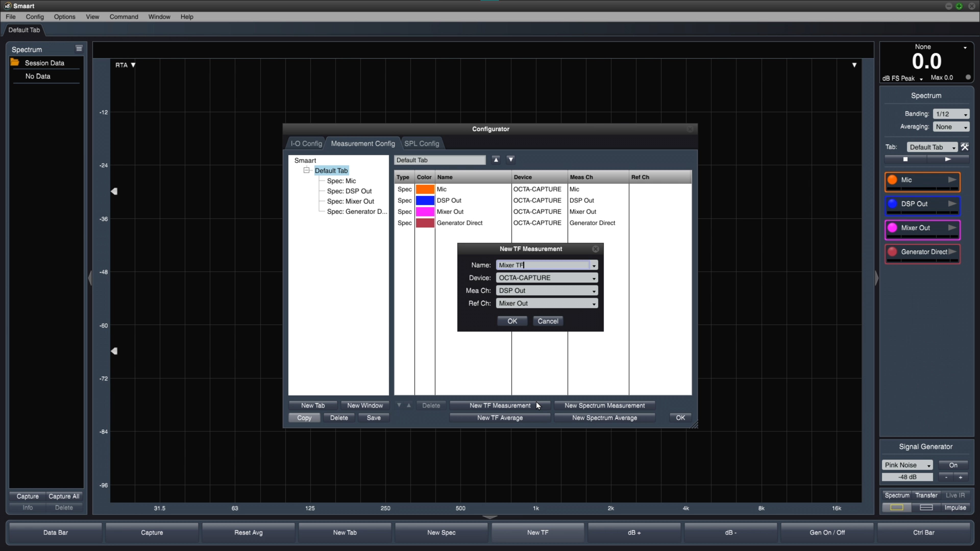The height and width of the screenshot is (551, 980).
Task: Switch to Impulse mode
Action: click(955, 507)
